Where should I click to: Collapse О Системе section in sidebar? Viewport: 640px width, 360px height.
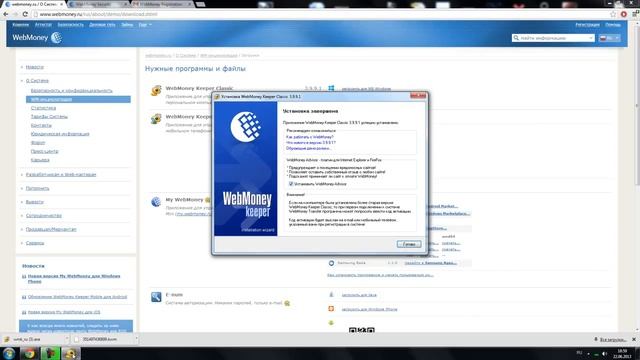(x=37, y=81)
